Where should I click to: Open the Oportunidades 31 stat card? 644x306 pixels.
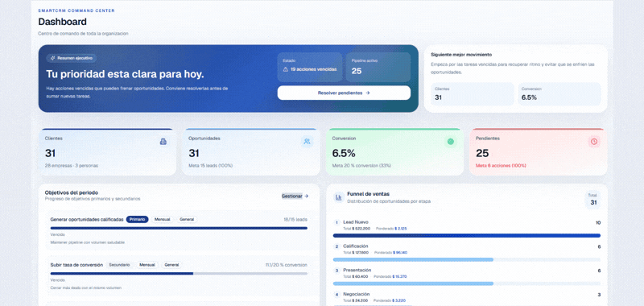tap(250, 152)
